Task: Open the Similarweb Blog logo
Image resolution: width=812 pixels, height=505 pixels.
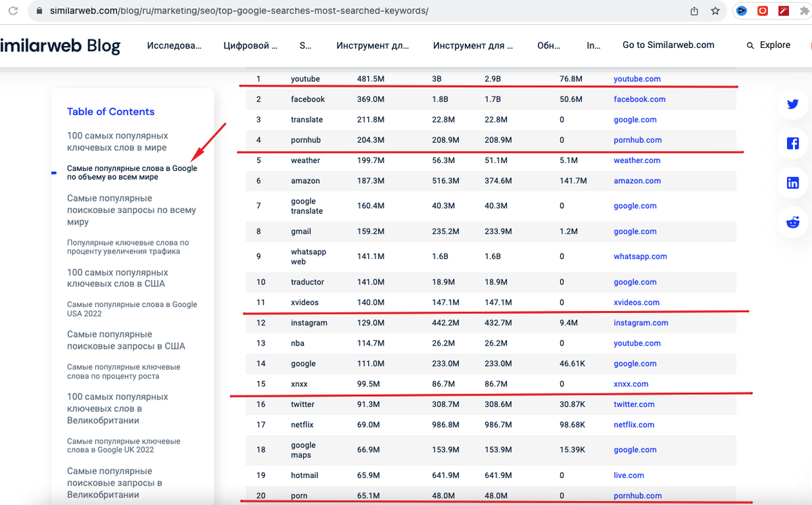Action: click(x=60, y=45)
